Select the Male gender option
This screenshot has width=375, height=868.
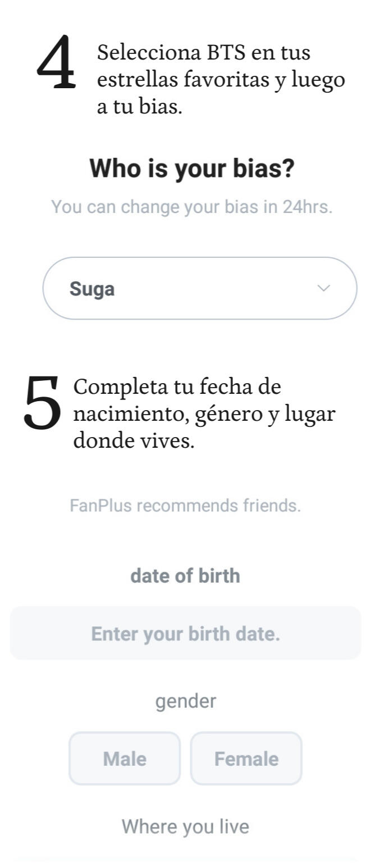(x=125, y=758)
